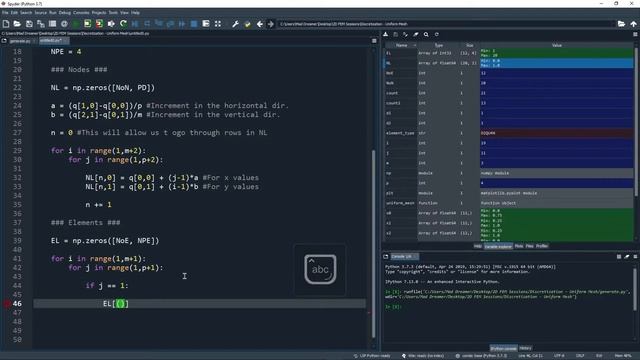Search variables magnifier icon
The width and height of the screenshot is (640, 360).
[426, 35]
